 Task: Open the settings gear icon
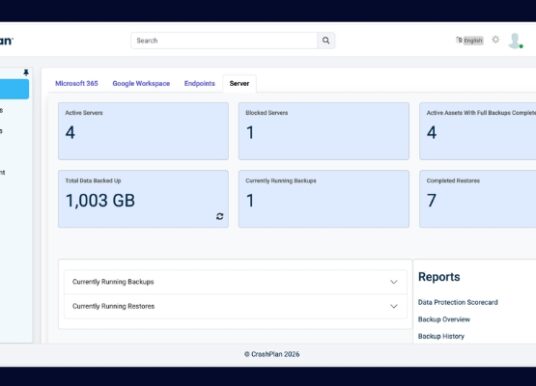tap(495, 40)
